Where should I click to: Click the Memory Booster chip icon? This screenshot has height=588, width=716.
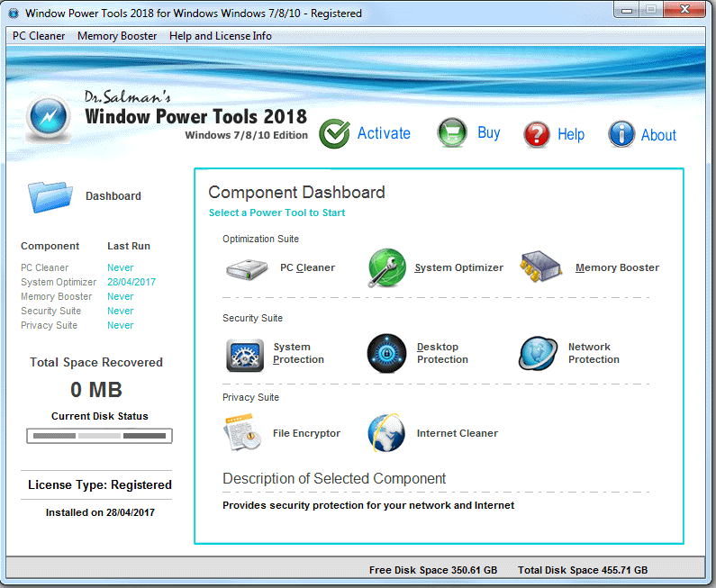coord(540,267)
